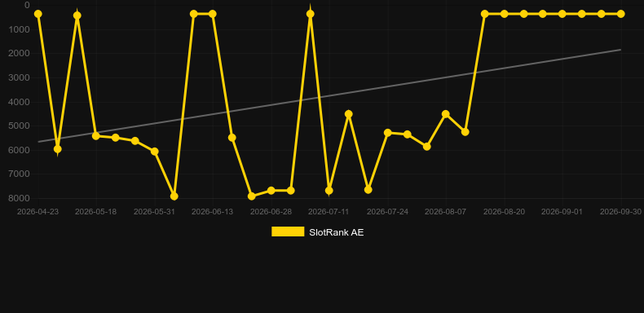
Task: Select the data point above 2026-06-28
Action: pos(271,191)
